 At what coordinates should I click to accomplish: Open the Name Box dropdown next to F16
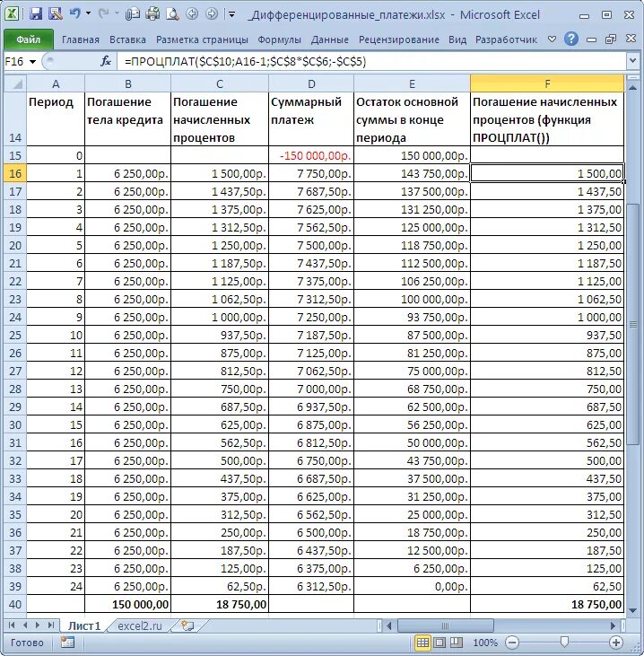coord(32,62)
